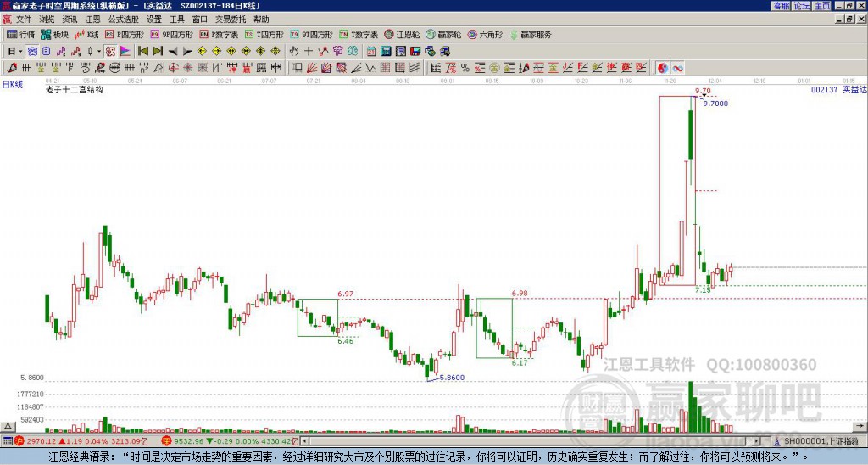
Task: Jump to first bar icon
Action: (x=142, y=52)
